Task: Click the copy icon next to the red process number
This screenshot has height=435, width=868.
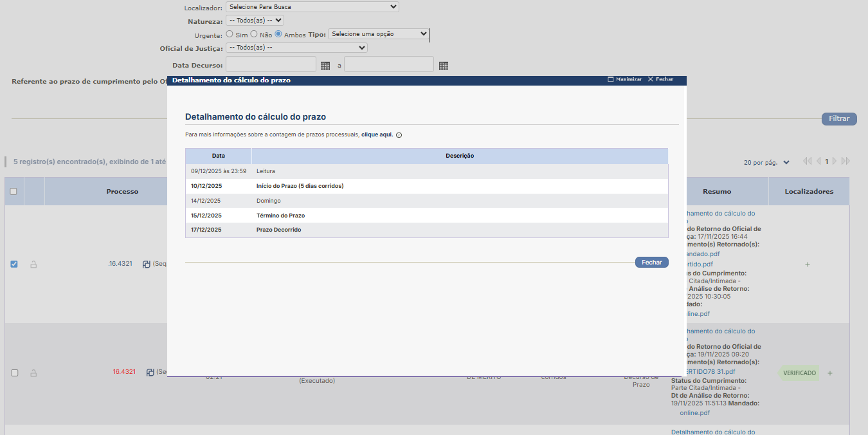Action: [150, 372]
